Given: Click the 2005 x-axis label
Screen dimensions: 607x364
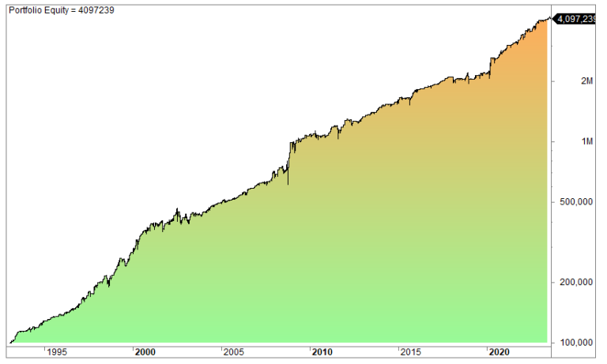Looking at the screenshot, I should (233, 352).
